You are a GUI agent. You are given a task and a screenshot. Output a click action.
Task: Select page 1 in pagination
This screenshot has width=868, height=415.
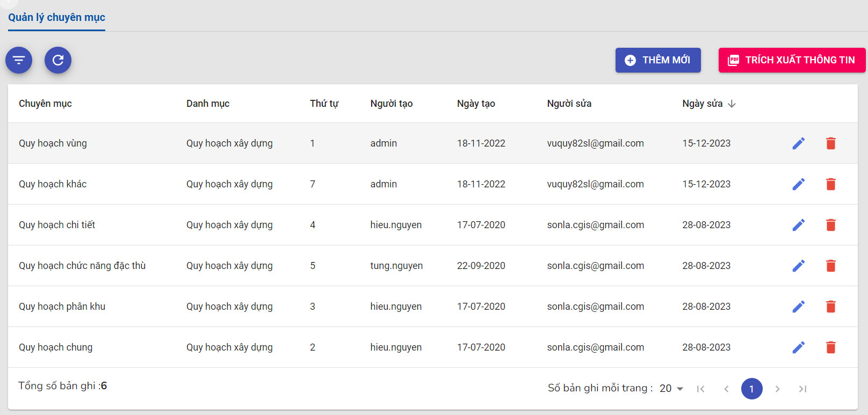click(x=751, y=389)
